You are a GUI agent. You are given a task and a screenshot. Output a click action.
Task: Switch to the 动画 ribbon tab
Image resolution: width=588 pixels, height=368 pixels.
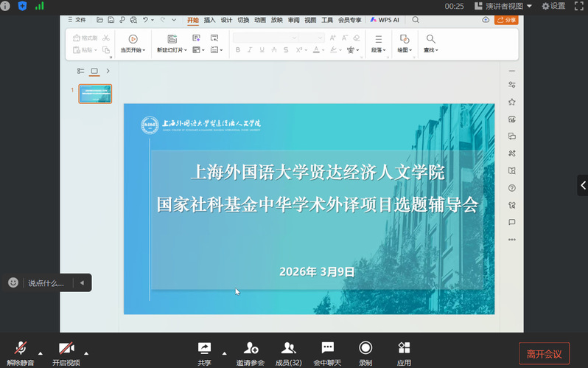260,20
